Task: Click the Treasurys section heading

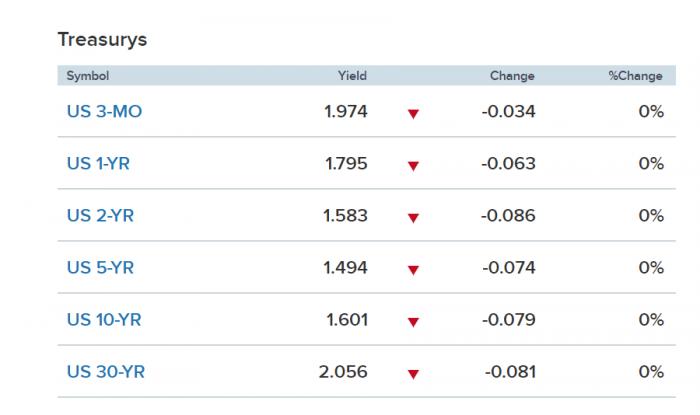Action: click(x=102, y=40)
